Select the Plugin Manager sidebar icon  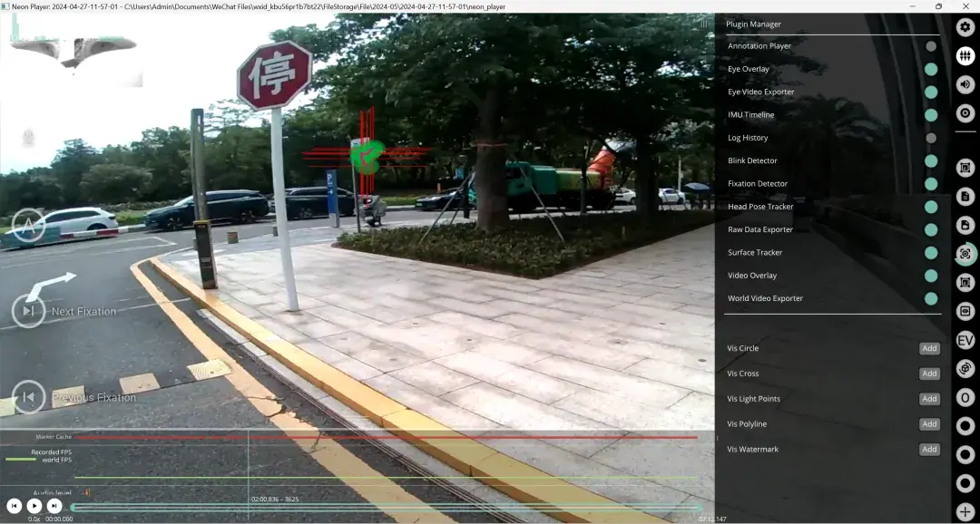click(x=965, y=56)
